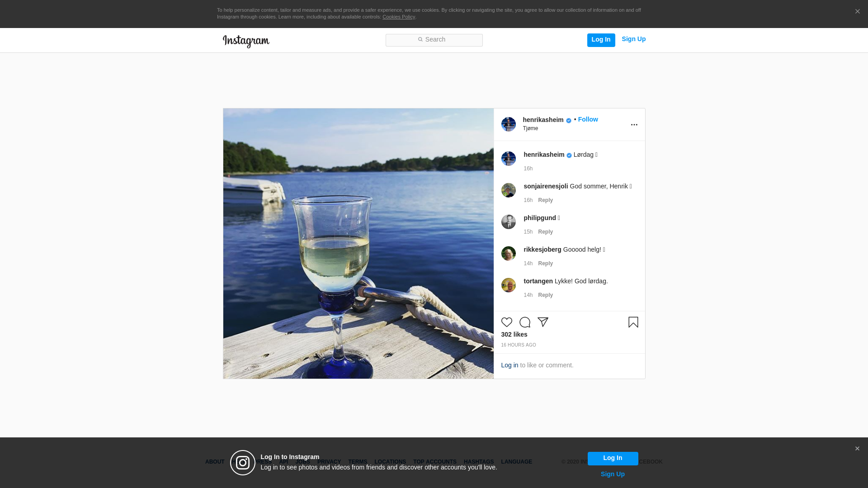Click sonjairenesjoli's profile picture
This screenshot has width=868, height=488.
[508, 190]
